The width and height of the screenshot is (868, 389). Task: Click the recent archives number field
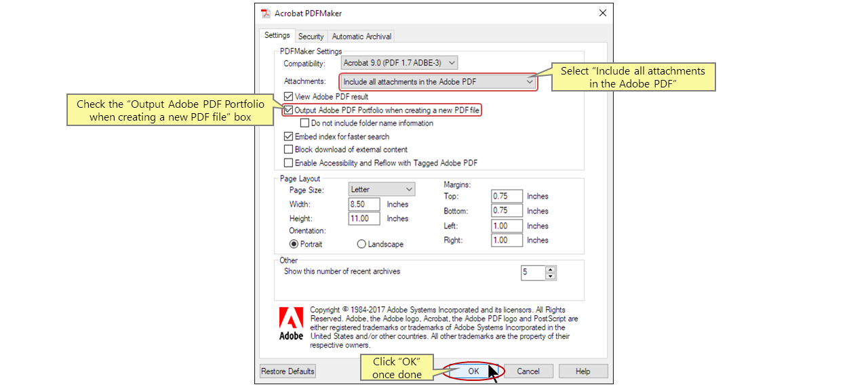pos(533,272)
